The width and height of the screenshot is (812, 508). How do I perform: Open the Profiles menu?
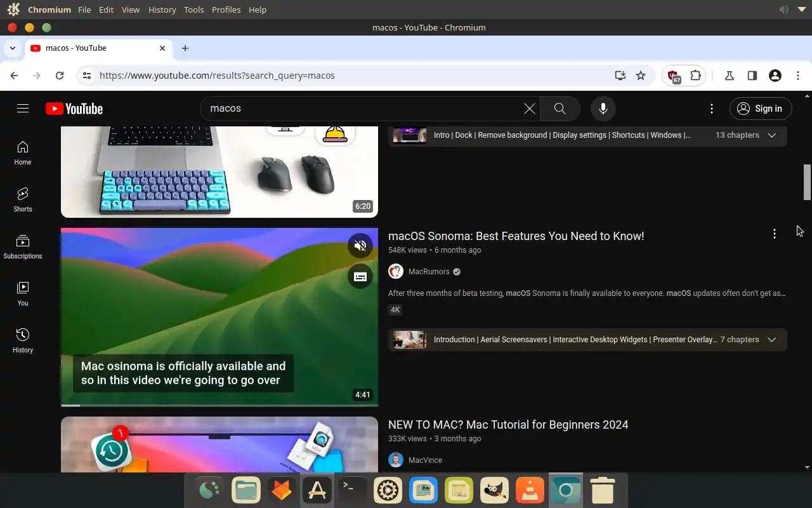pos(226,10)
